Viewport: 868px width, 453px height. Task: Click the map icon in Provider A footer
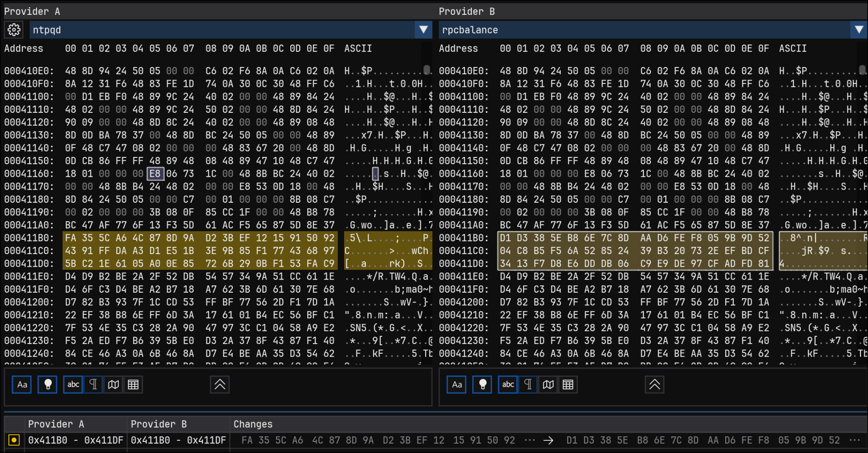pos(113,385)
